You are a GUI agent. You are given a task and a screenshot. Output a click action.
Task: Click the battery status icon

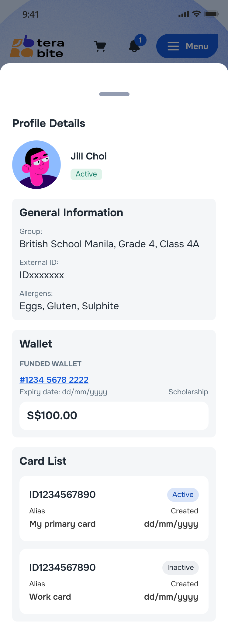click(x=212, y=14)
